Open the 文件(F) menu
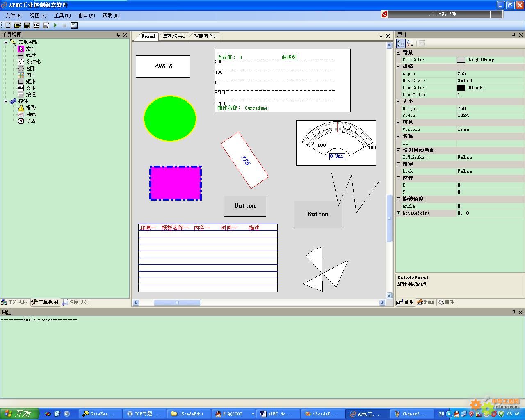 14,15
